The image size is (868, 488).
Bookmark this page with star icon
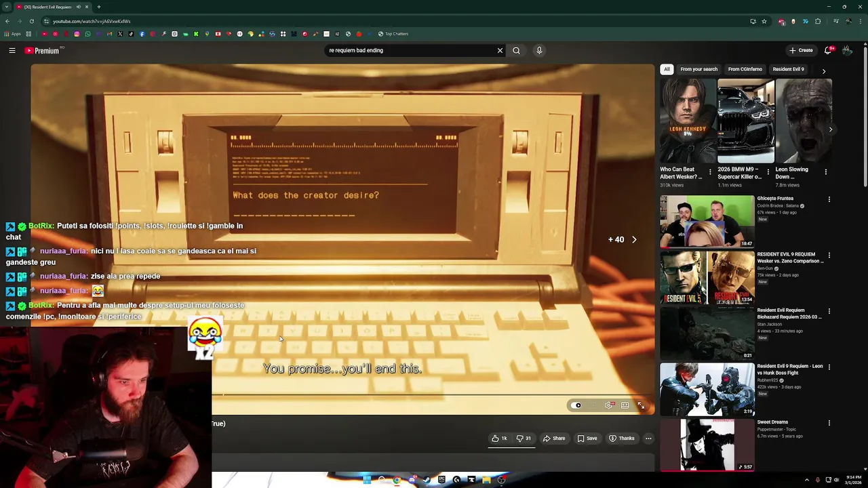[764, 21]
